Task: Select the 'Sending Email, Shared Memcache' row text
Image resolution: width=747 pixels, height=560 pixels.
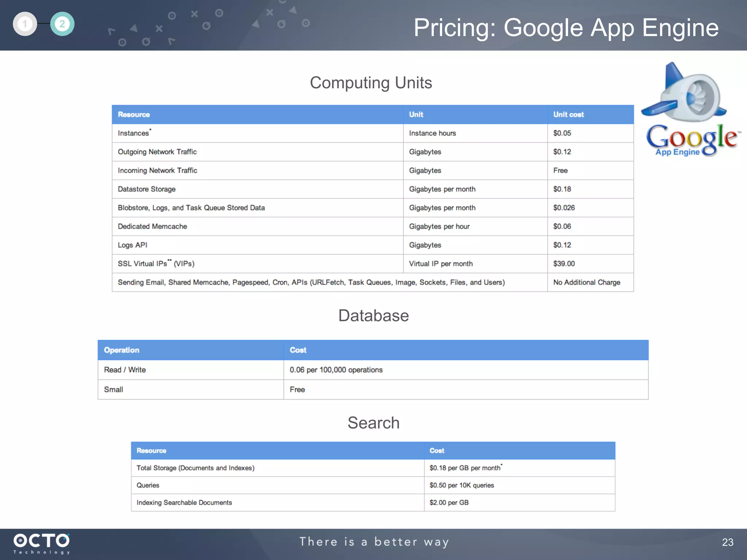Action: pyautogui.click(x=311, y=282)
